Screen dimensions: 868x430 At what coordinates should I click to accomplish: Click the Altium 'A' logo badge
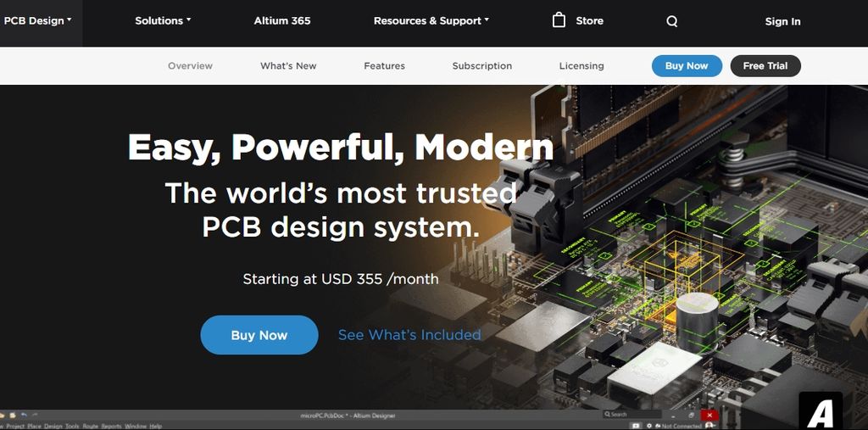(821, 411)
